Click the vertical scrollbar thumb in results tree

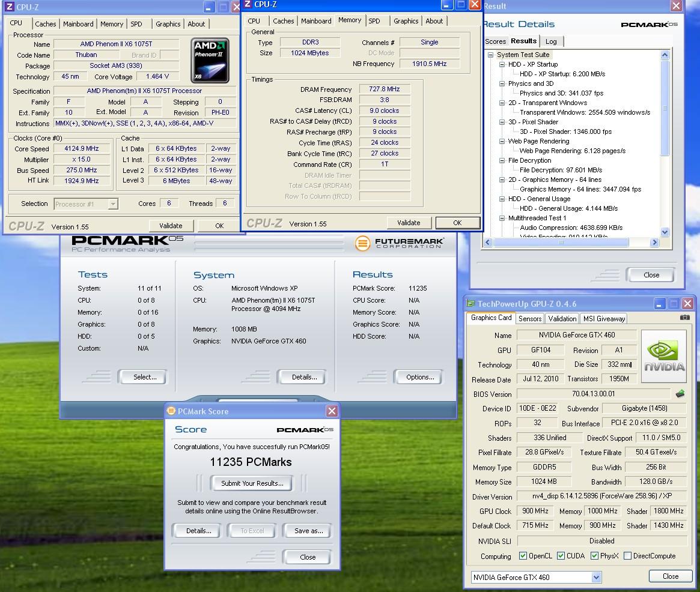665,109
